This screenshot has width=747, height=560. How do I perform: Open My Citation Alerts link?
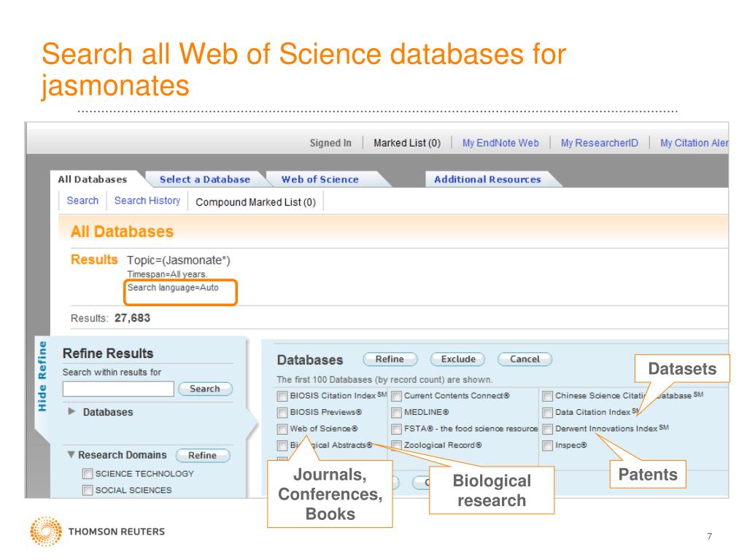[x=694, y=143]
